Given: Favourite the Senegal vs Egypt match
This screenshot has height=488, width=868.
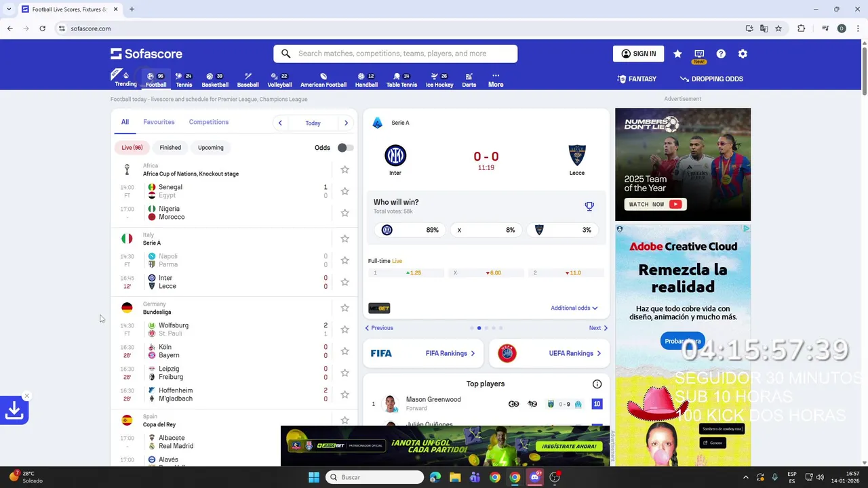Looking at the screenshot, I should point(344,191).
